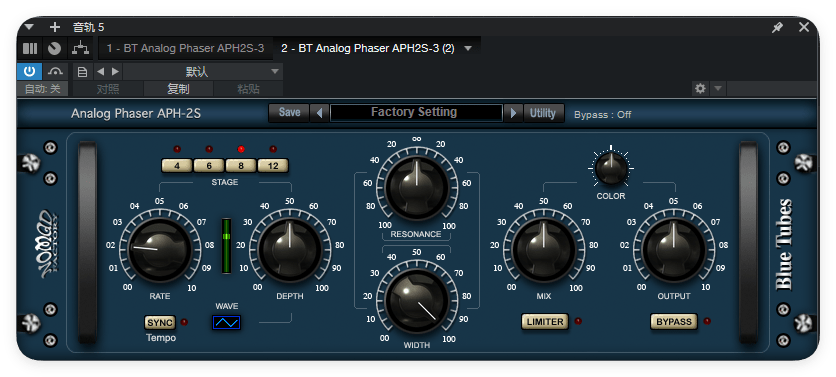Click the green LFO level meter
The image size is (836, 377).
point(227,245)
